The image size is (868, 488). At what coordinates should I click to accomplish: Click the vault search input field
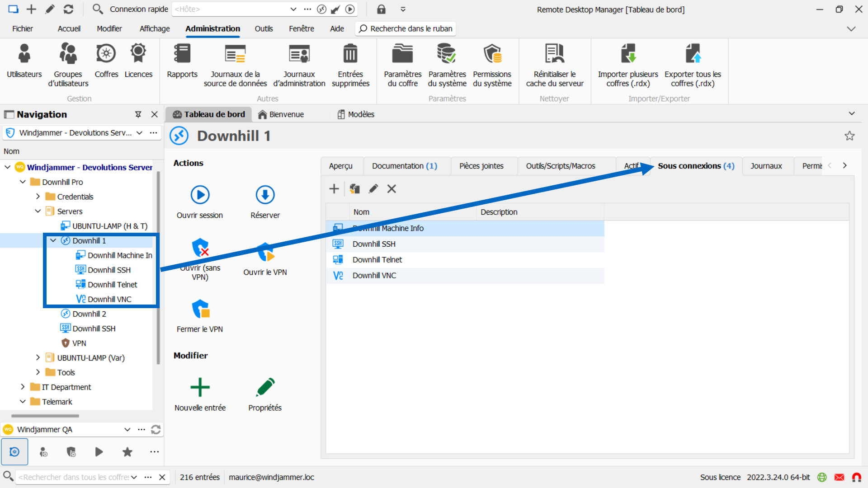pos(75,477)
